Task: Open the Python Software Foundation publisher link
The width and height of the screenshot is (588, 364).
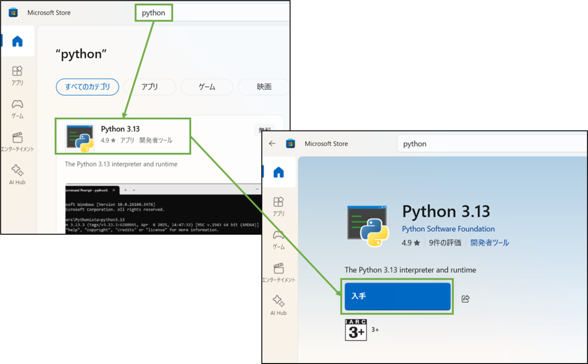Action: click(x=448, y=229)
